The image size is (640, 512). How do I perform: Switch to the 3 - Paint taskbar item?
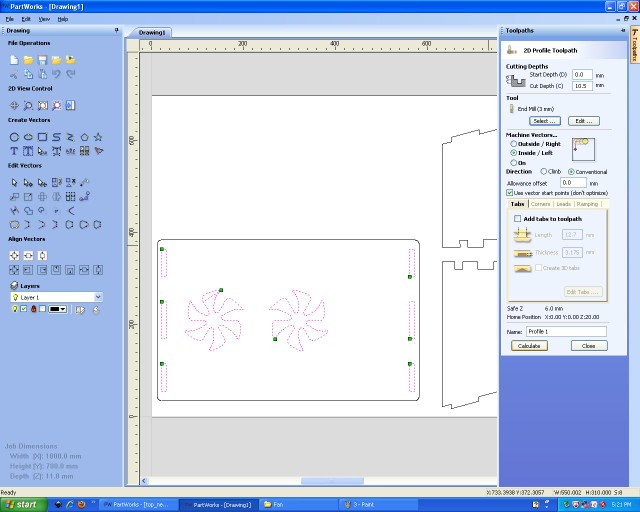pyautogui.click(x=379, y=505)
